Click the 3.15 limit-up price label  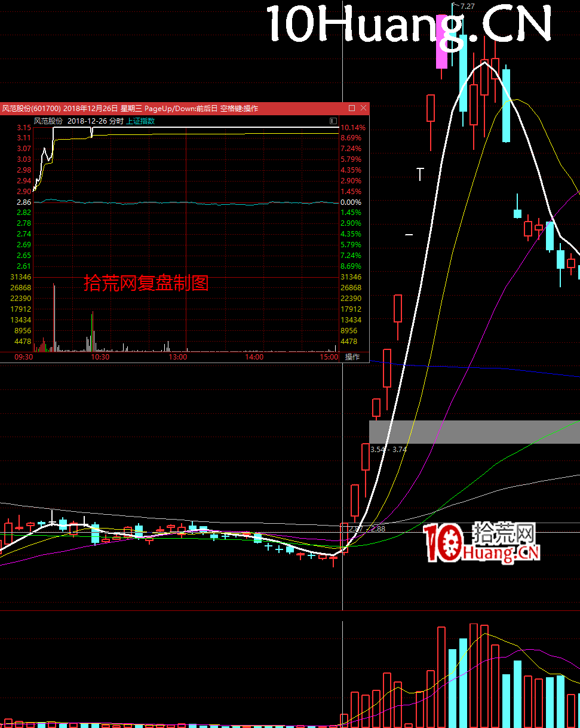click(x=24, y=128)
